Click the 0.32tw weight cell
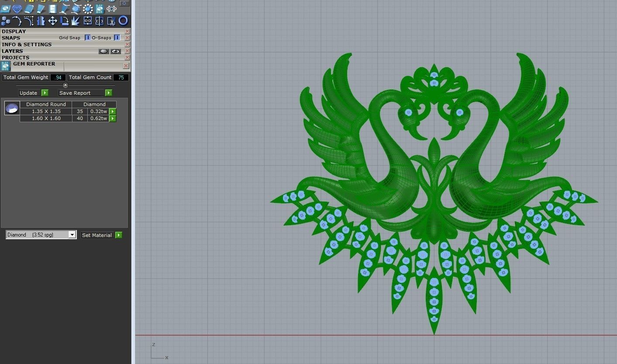The width and height of the screenshot is (617, 364). [98, 111]
